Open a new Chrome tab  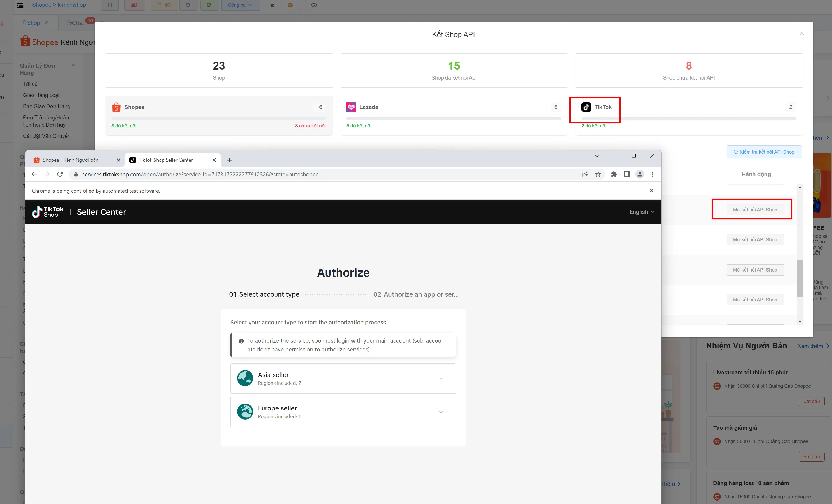pyautogui.click(x=229, y=160)
